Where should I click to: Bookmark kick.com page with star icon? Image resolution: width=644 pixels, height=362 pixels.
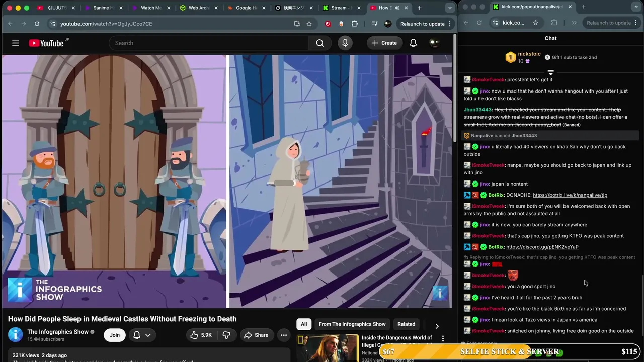pyautogui.click(x=535, y=23)
